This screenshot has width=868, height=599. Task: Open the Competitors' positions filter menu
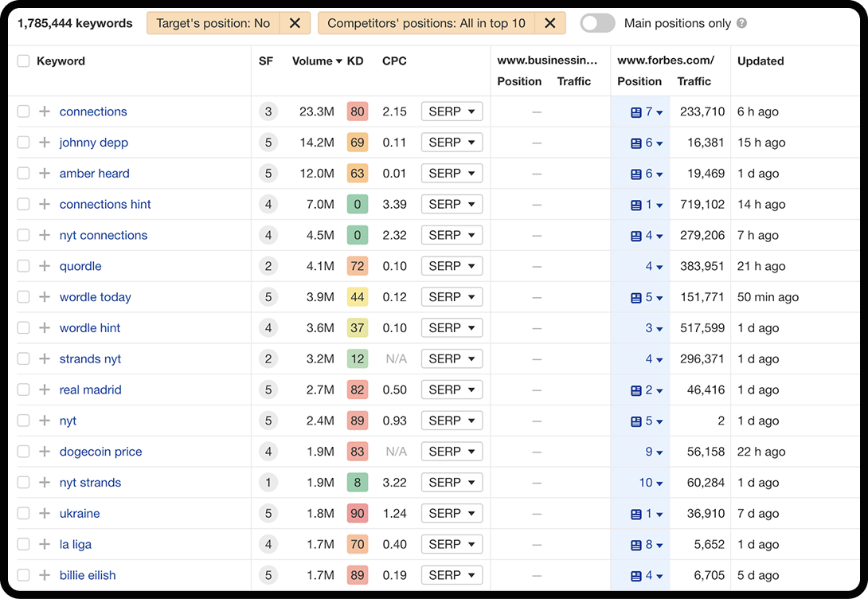click(x=429, y=24)
